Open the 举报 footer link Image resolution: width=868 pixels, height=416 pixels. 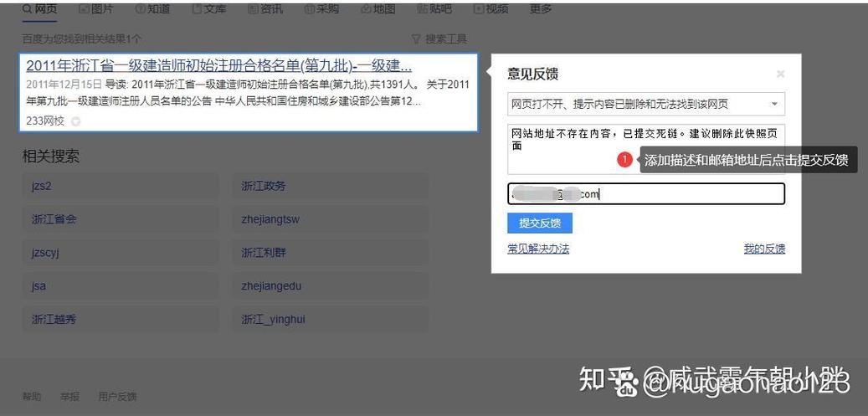[x=69, y=397]
